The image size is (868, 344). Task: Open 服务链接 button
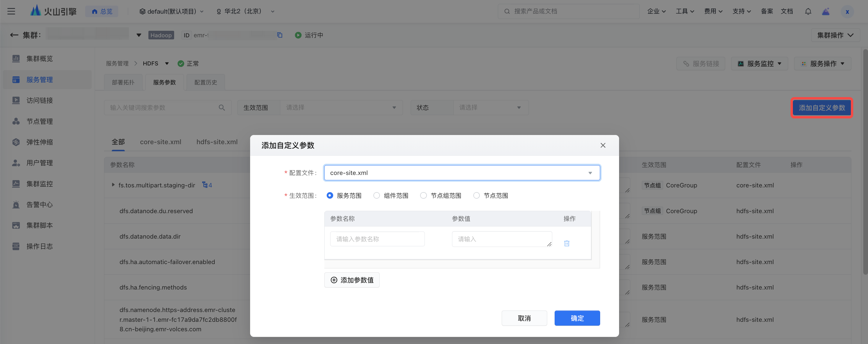[x=701, y=64]
